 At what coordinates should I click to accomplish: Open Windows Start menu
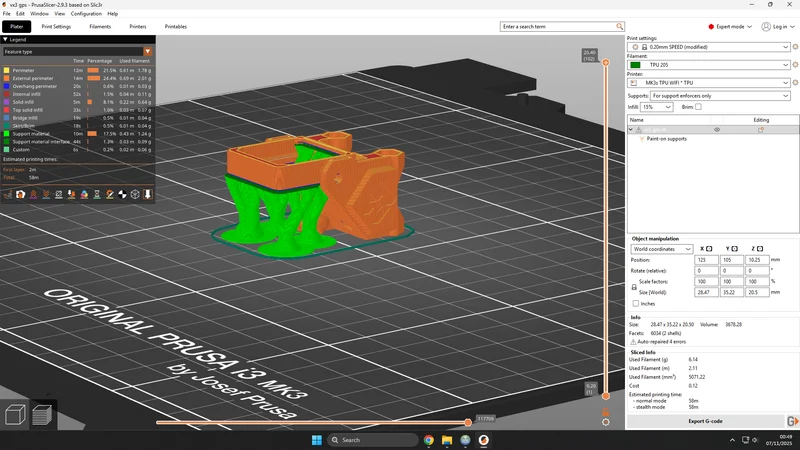click(316, 440)
